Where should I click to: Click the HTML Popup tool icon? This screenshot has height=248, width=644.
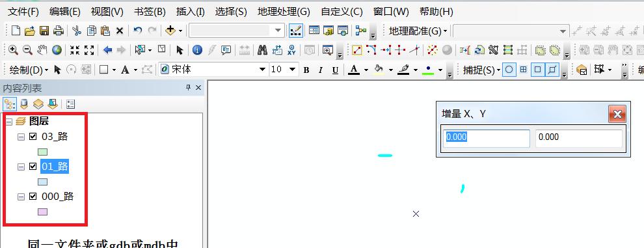(226, 50)
